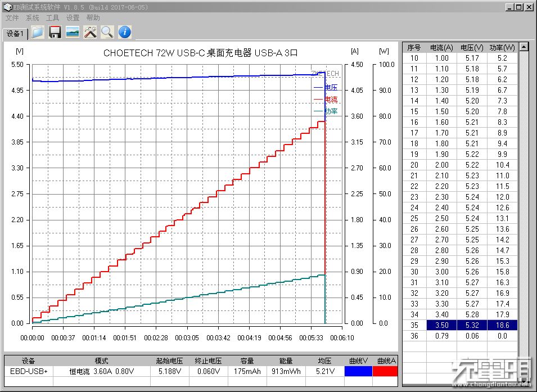Click the 电流 legend entry in chart
Viewport: 537px width, 392px height.
[x=326, y=100]
